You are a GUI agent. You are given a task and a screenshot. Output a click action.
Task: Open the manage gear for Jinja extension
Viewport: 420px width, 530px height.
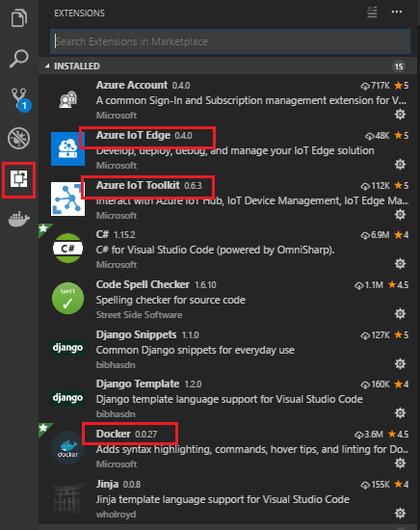tap(401, 514)
